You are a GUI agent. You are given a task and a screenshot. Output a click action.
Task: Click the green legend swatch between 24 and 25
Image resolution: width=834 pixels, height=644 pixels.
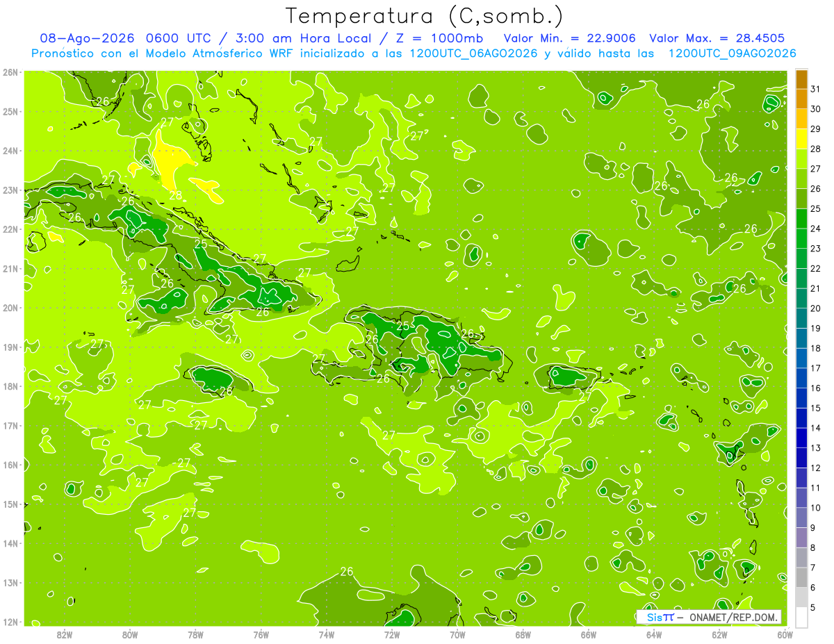(801, 218)
